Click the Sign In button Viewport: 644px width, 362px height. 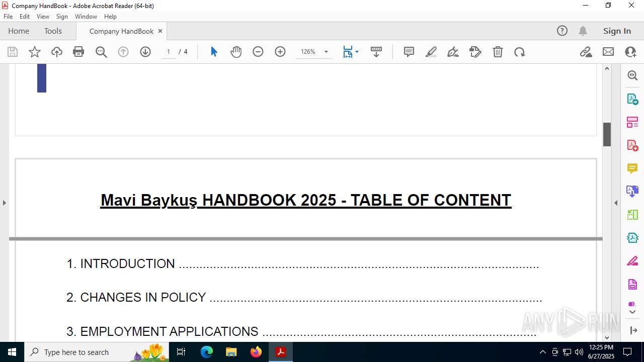(x=617, y=31)
